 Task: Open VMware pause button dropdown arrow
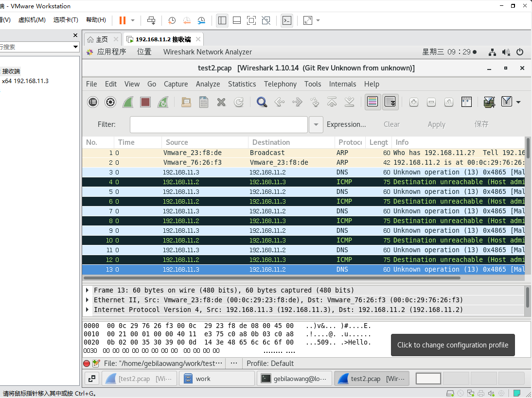coord(133,20)
